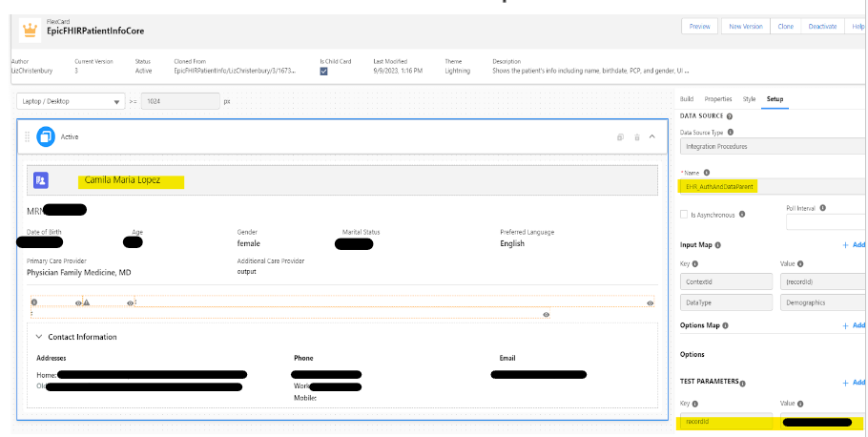868x437 pixels.
Task: Select the Setup tab
Action: click(x=775, y=99)
